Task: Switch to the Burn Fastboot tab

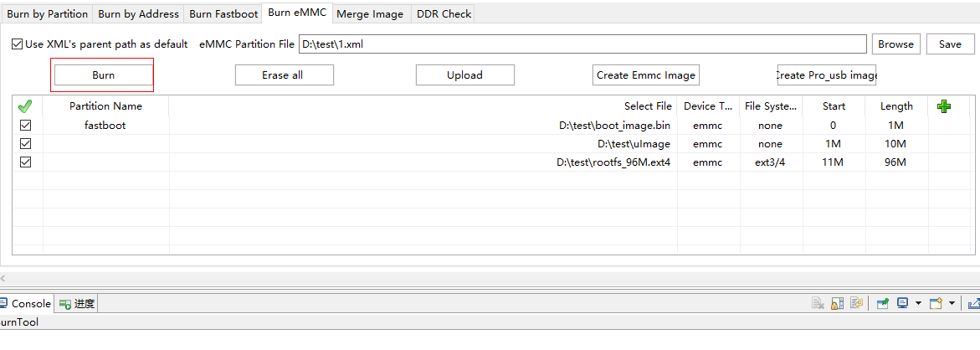Action: (x=223, y=14)
